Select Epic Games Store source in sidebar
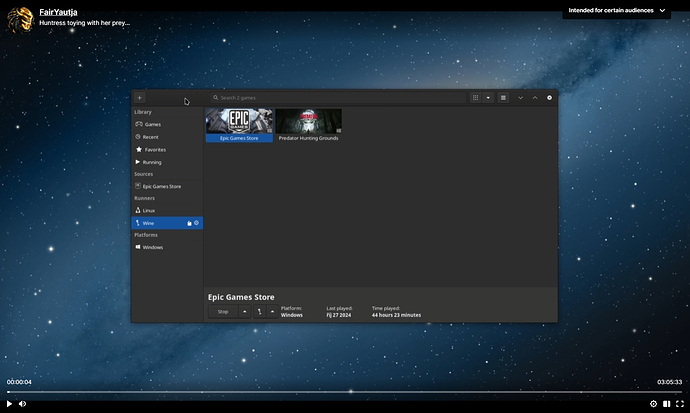690x413 pixels. (x=167, y=186)
